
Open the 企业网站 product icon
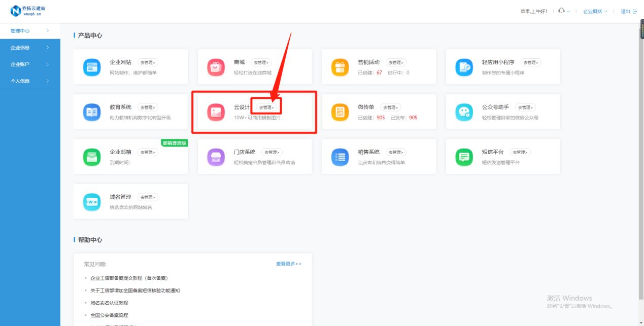tap(92, 67)
